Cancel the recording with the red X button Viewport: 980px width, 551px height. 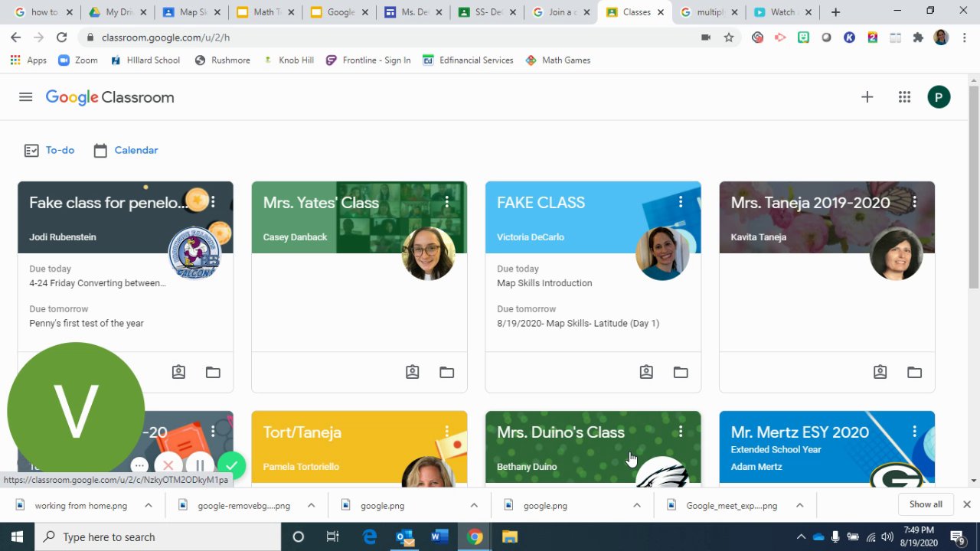click(x=168, y=465)
